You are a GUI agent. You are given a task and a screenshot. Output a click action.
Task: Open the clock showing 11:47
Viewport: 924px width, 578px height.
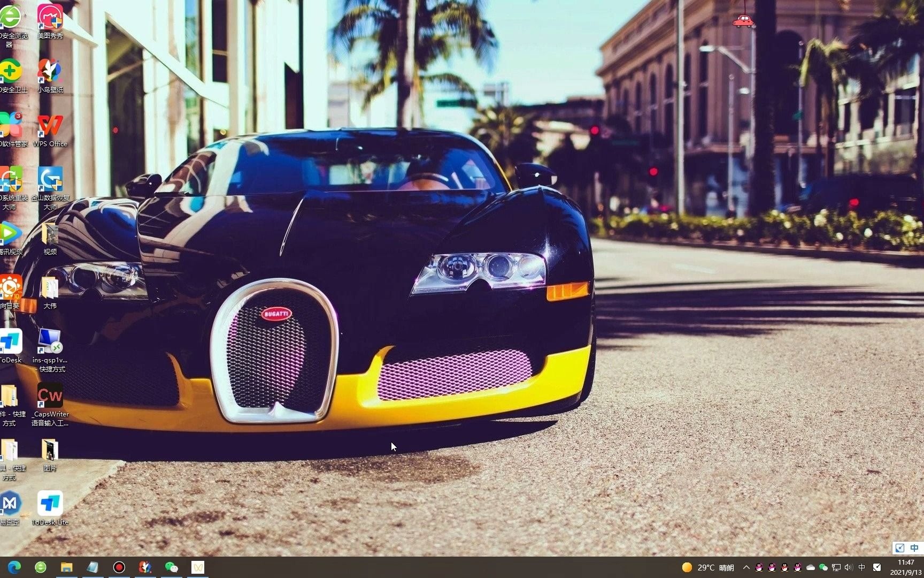[906, 567]
